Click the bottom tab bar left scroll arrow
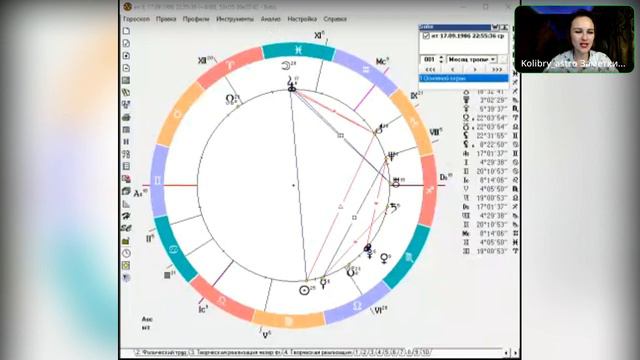This screenshot has height=360, width=640. [507, 352]
